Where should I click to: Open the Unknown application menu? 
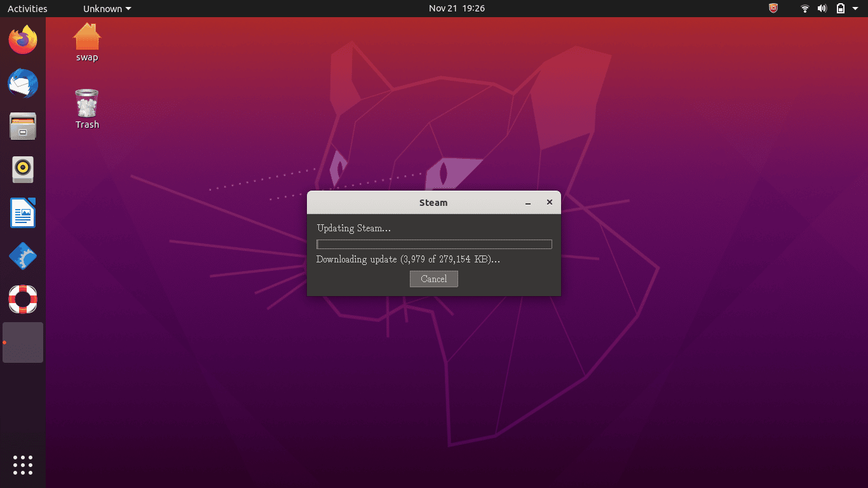click(107, 9)
